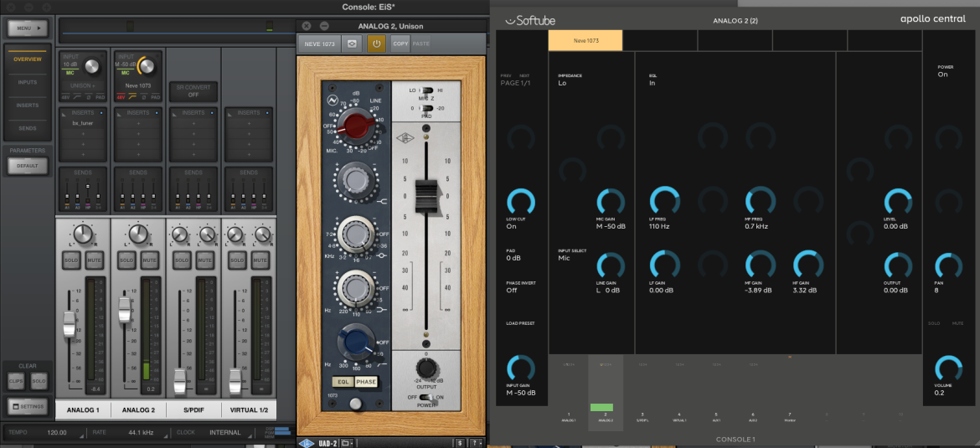
Task: Click the CLIPS clear button
Action: [x=17, y=380]
